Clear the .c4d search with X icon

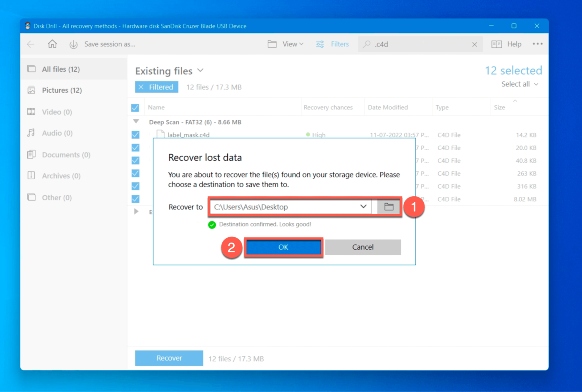click(474, 44)
